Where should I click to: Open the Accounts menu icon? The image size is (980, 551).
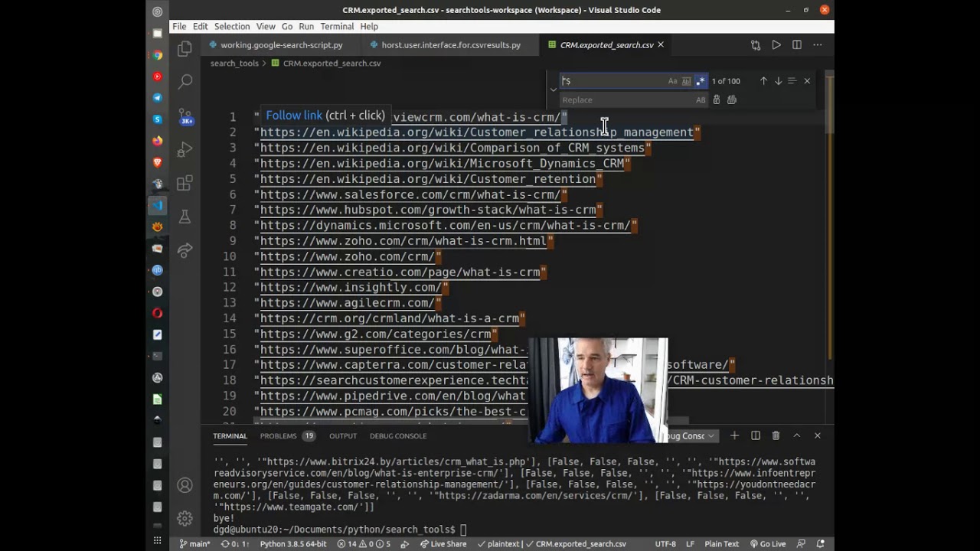point(185,485)
